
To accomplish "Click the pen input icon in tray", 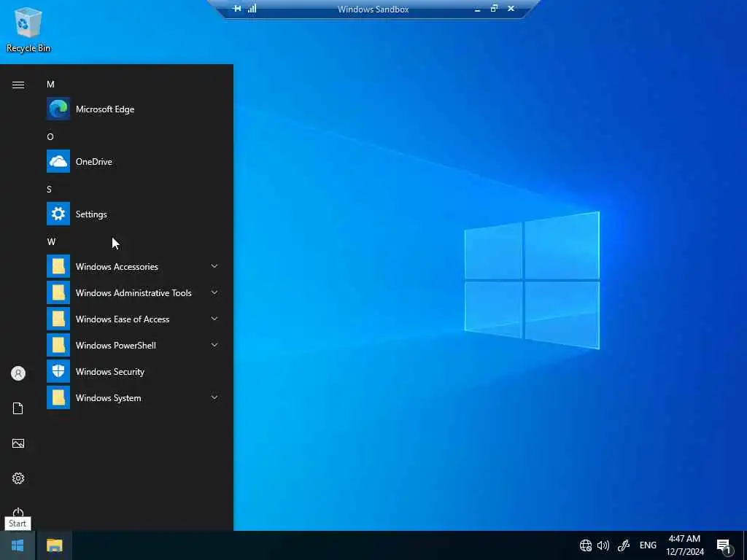I will coord(624,545).
